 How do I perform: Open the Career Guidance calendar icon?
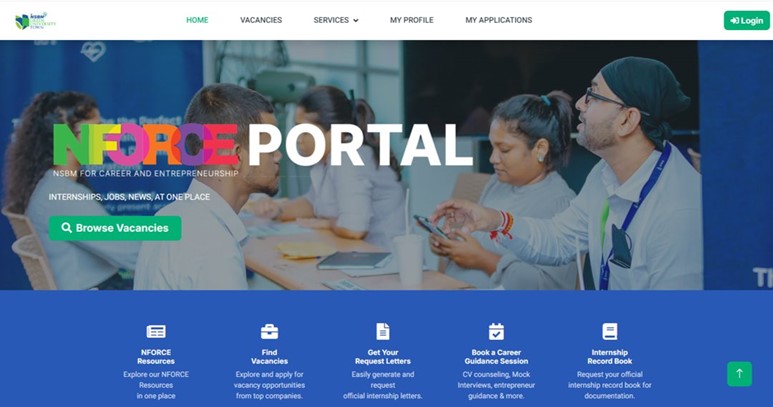point(496,332)
